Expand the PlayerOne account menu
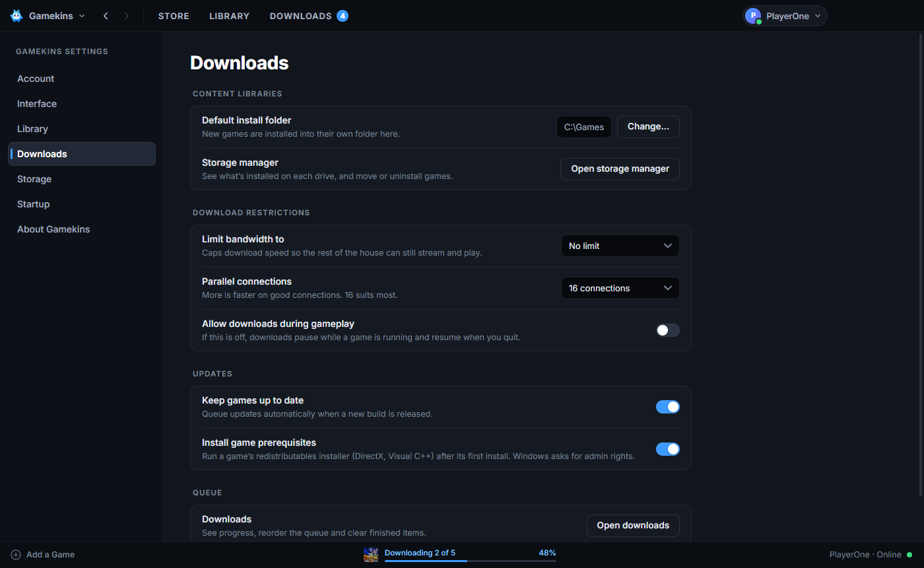 click(x=785, y=16)
